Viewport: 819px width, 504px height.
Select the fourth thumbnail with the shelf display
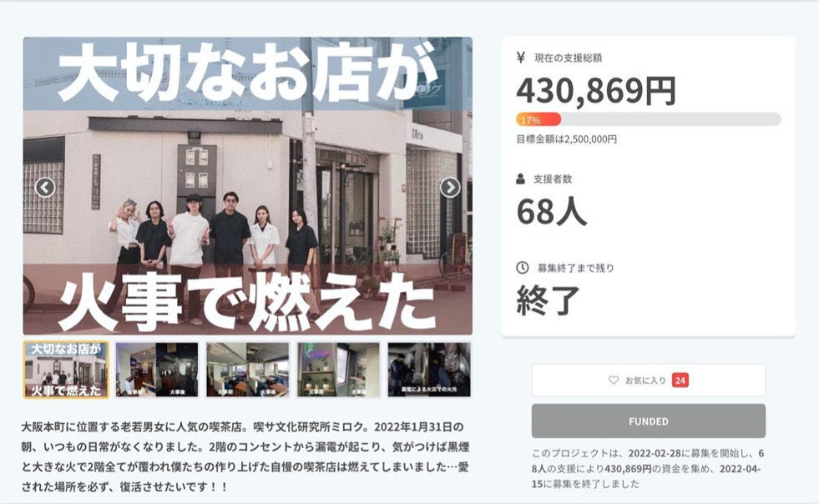tap(338, 370)
